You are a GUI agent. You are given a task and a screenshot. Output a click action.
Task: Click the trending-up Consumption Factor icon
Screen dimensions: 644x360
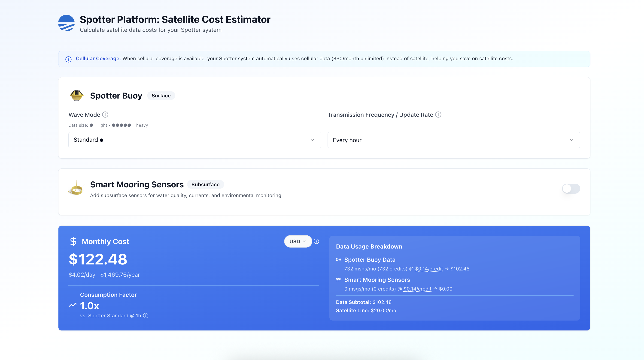point(73,305)
